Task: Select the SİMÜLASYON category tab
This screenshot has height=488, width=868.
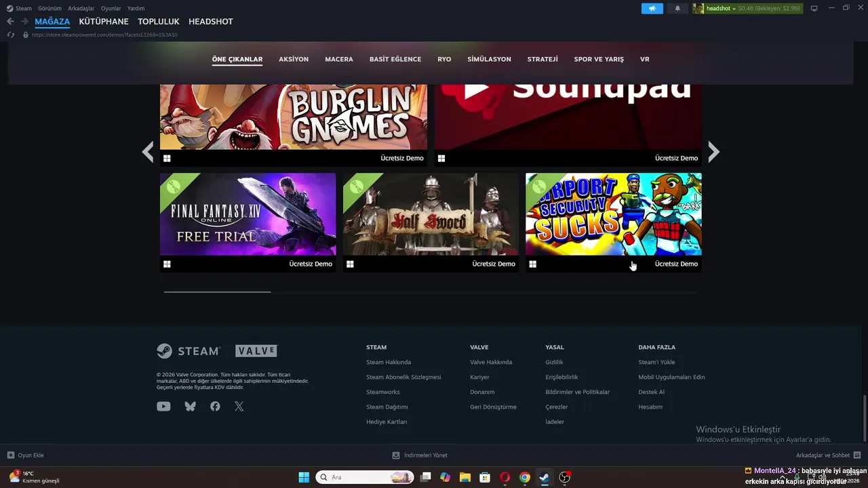Action: pos(489,59)
